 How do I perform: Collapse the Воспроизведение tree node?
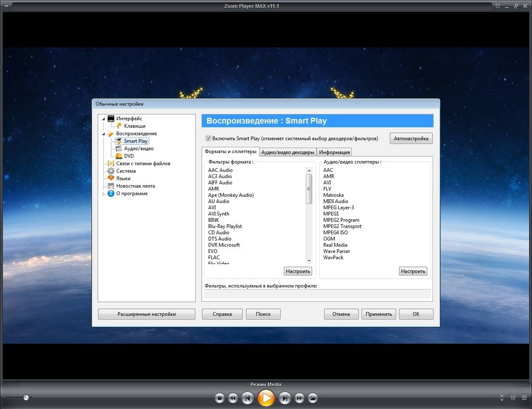click(104, 134)
